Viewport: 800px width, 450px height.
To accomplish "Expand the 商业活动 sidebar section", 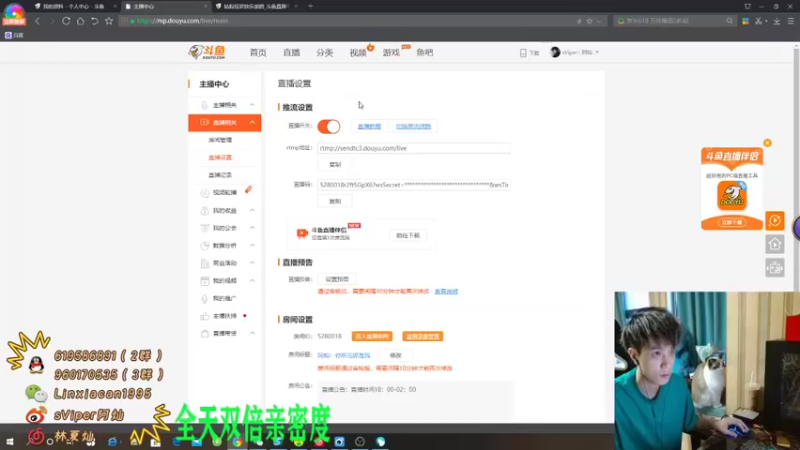I will coord(252,263).
